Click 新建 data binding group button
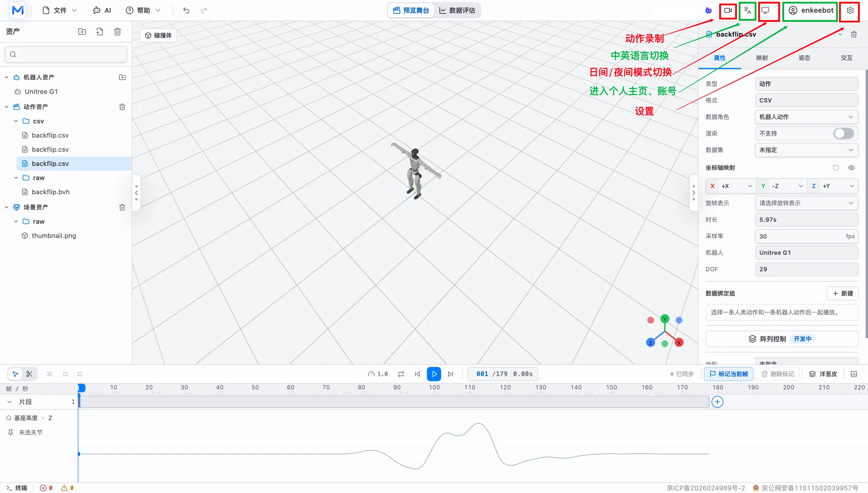Screen dimensions: 868x493 coord(842,293)
